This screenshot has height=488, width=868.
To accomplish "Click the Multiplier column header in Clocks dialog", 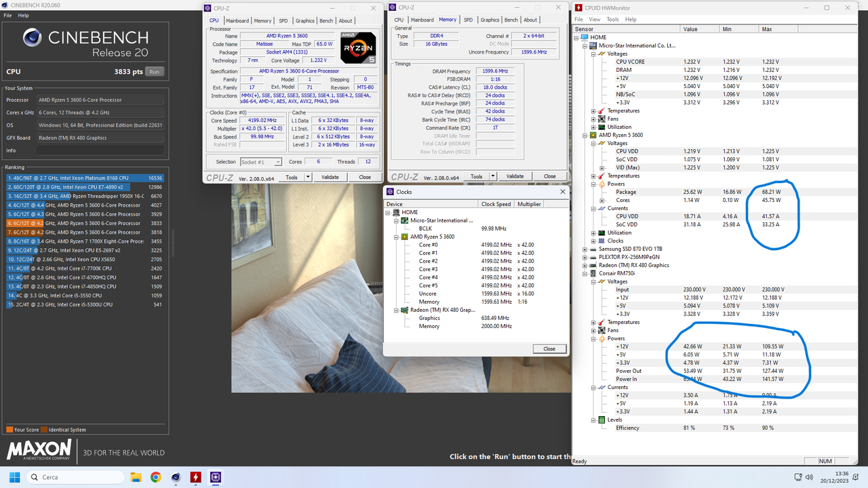I will click(x=529, y=203).
